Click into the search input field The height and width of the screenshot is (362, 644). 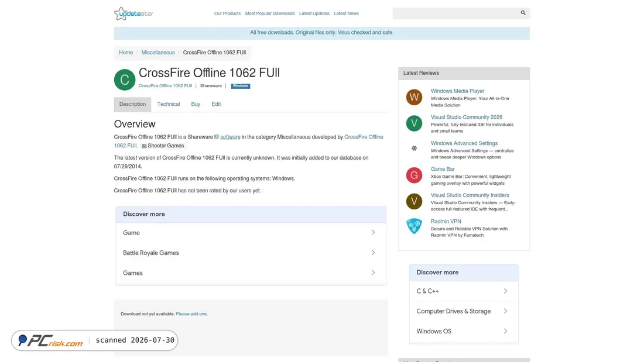click(455, 13)
